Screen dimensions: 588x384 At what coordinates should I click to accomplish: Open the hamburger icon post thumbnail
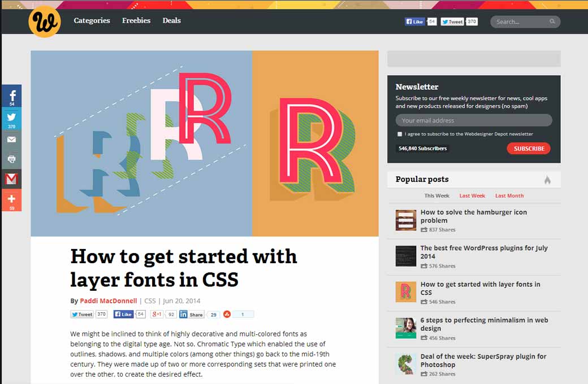[x=405, y=220]
